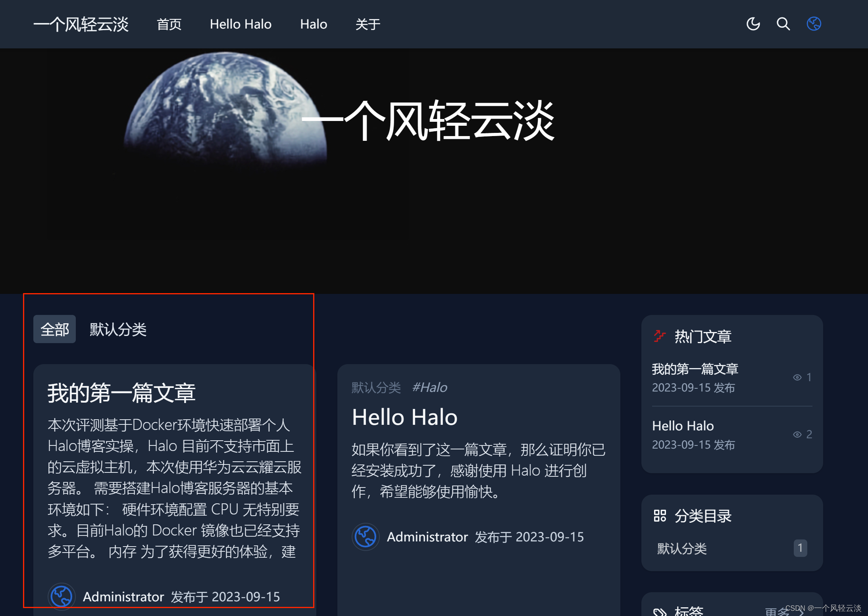
Task: Open search with the magnifier icon
Action: pos(783,24)
